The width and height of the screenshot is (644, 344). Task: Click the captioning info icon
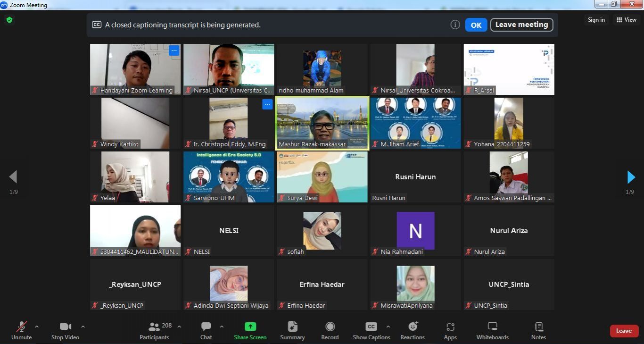pyautogui.click(x=455, y=25)
